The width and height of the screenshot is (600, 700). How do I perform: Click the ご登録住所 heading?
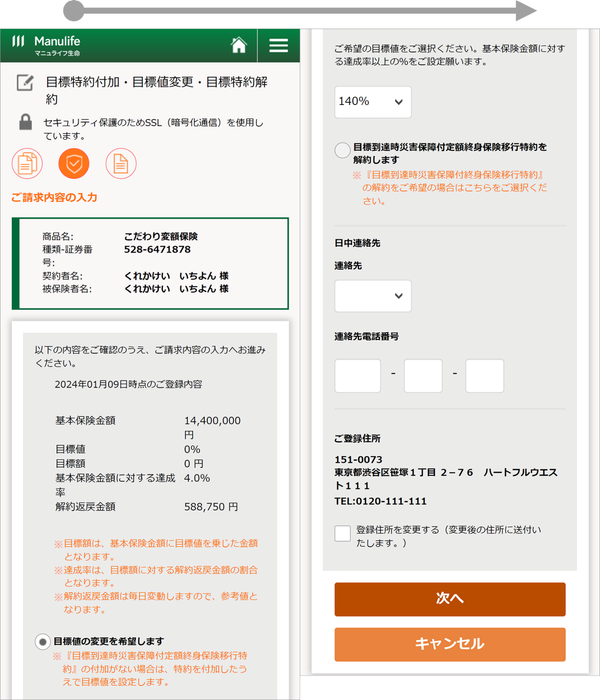357,438
